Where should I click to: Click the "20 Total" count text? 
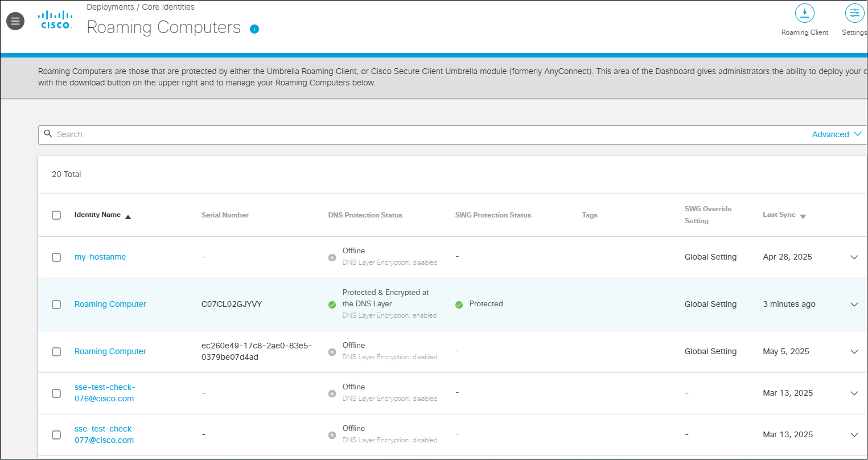pyautogui.click(x=67, y=174)
